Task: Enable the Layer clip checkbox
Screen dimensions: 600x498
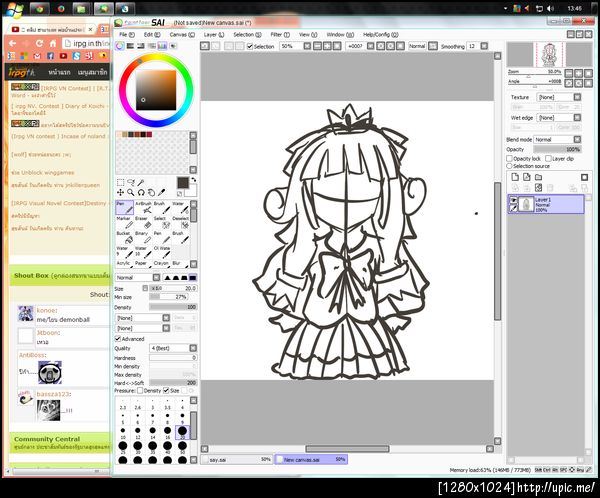Action: pos(548,158)
